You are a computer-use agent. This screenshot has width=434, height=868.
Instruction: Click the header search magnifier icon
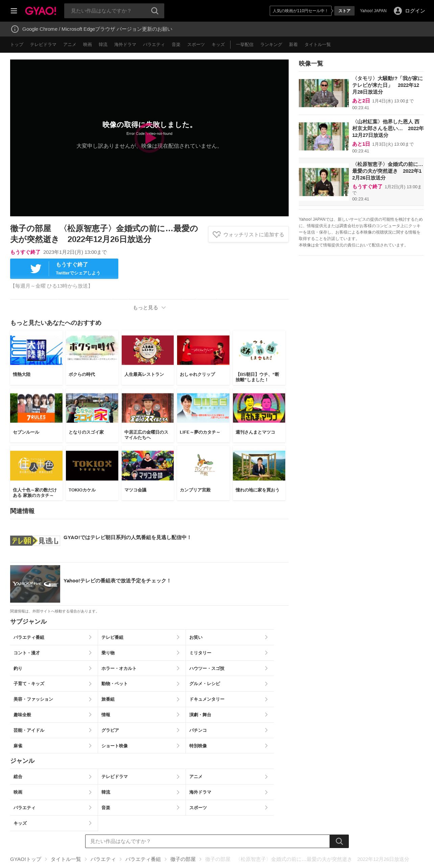(155, 11)
